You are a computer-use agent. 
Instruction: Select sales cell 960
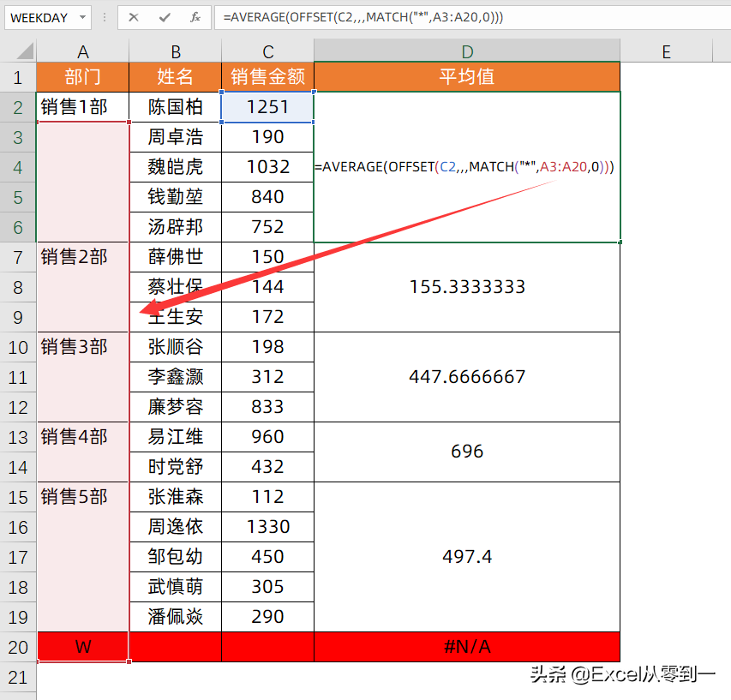click(268, 437)
